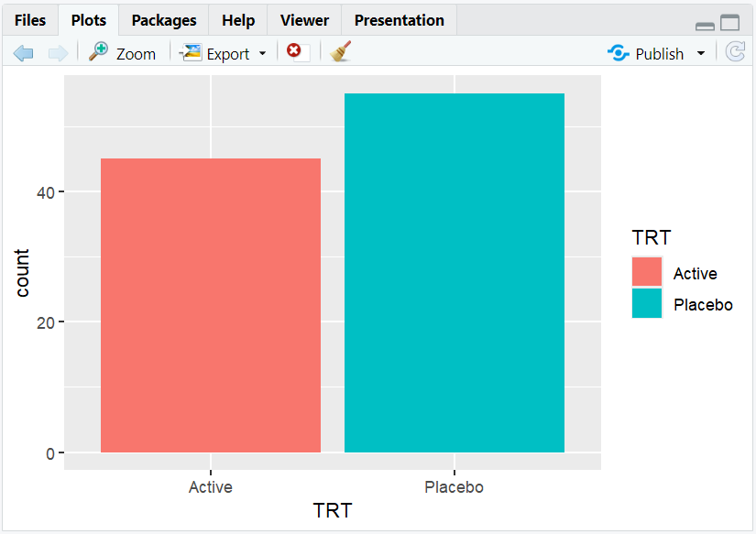Image resolution: width=756 pixels, height=534 pixels.
Task: Click the Export image icon
Action: pyautogui.click(x=191, y=52)
